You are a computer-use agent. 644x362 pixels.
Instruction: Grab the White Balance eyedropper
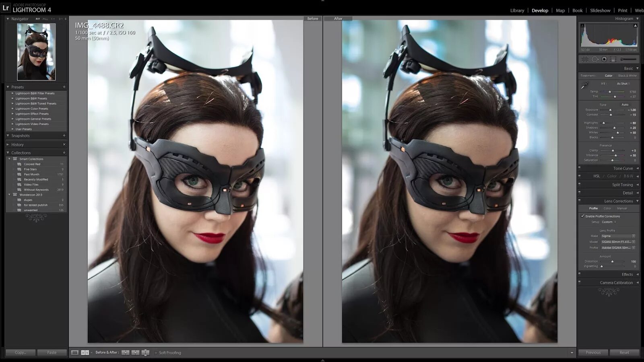point(584,85)
